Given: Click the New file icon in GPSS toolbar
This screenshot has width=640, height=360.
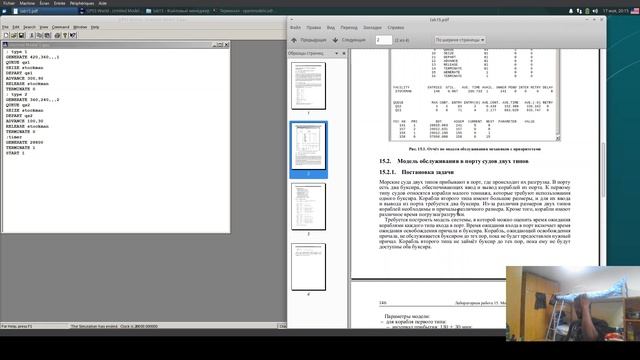Looking at the screenshot, I should pyautogui.click(x=6, y=36).
